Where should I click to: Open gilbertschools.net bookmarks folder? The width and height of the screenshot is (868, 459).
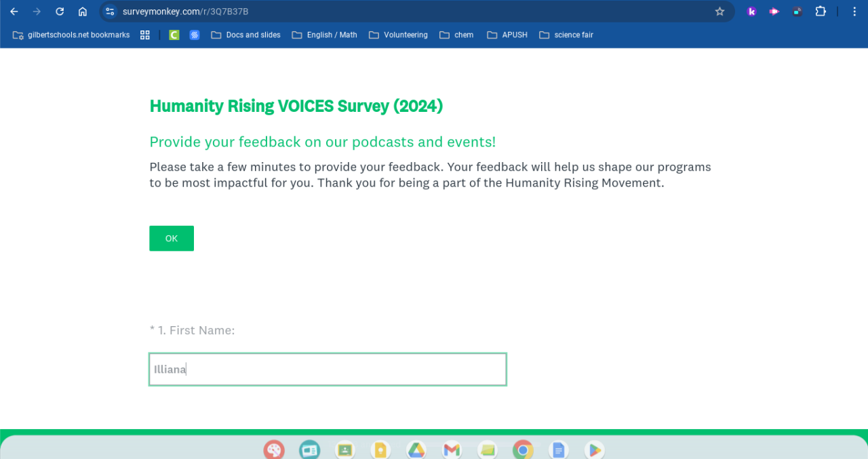(71, 35)
